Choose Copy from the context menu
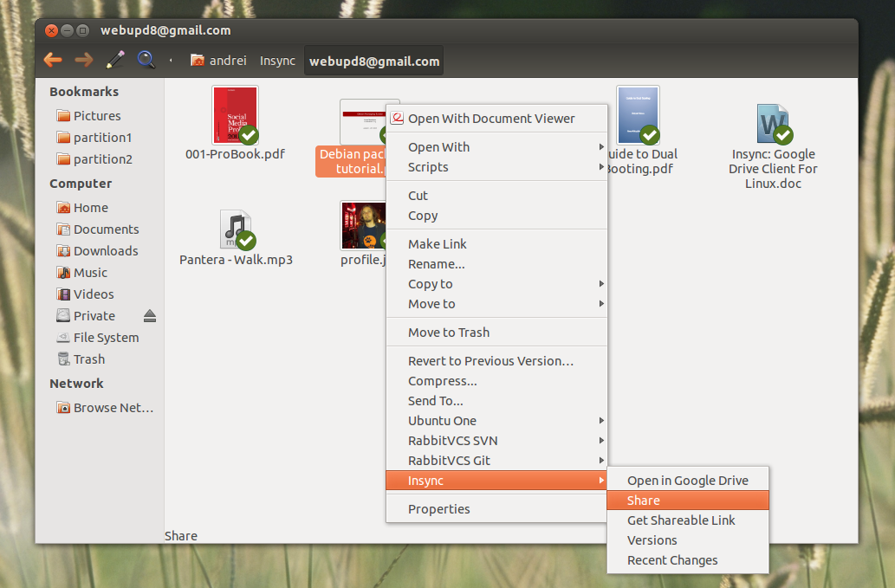 pos(496,216)
